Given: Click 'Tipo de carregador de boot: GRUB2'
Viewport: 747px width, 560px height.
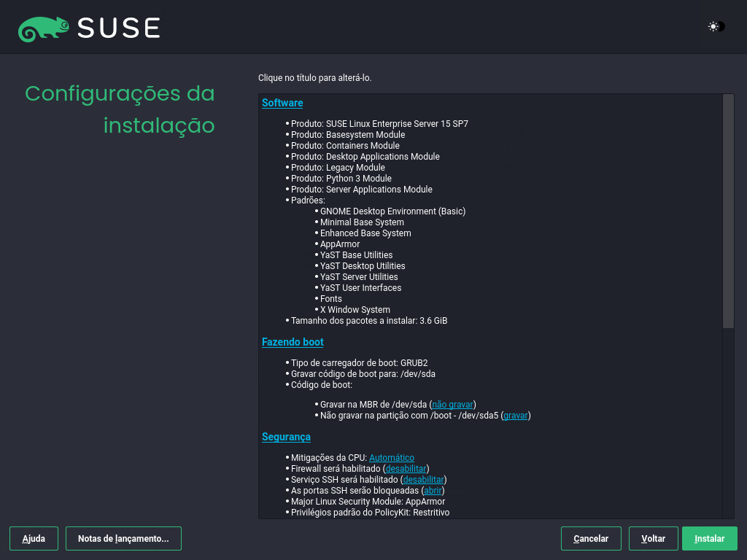Looking at the screenshot, I should pyautogui.click(x=359, y=363).
